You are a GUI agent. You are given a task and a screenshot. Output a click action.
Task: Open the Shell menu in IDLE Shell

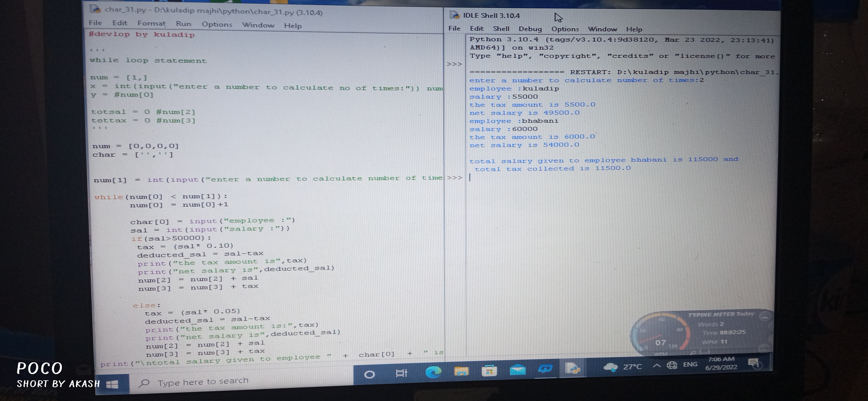point(501,29)
